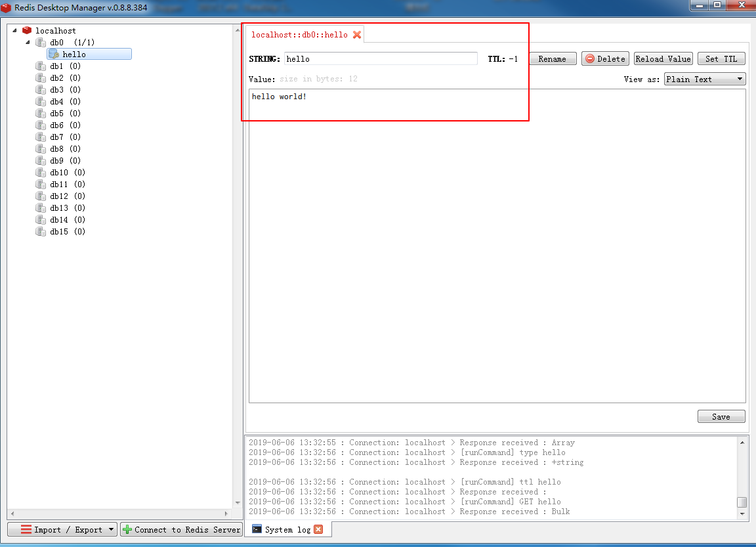Click the db14 database icon
Image resolution: width=756 pixels, height=547 pixels.
click(41, 219)
